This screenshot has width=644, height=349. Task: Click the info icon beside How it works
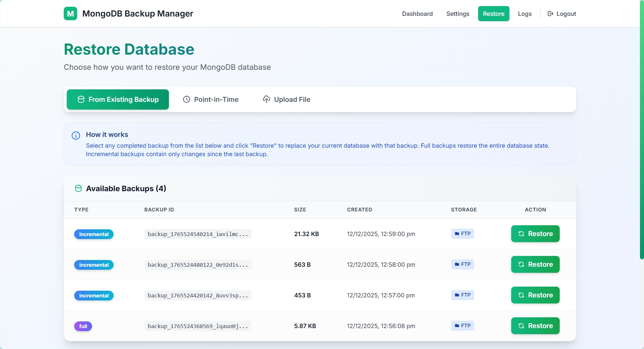(x=76, y=136)
